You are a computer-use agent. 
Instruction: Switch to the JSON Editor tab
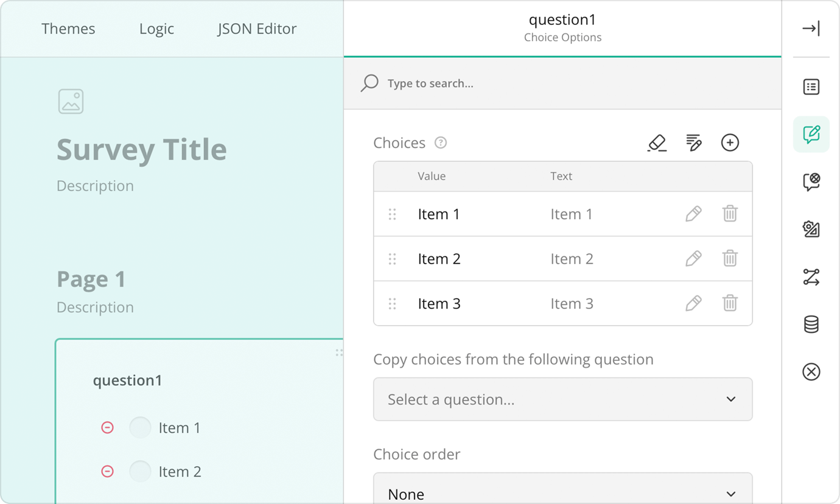pos(256,28)
